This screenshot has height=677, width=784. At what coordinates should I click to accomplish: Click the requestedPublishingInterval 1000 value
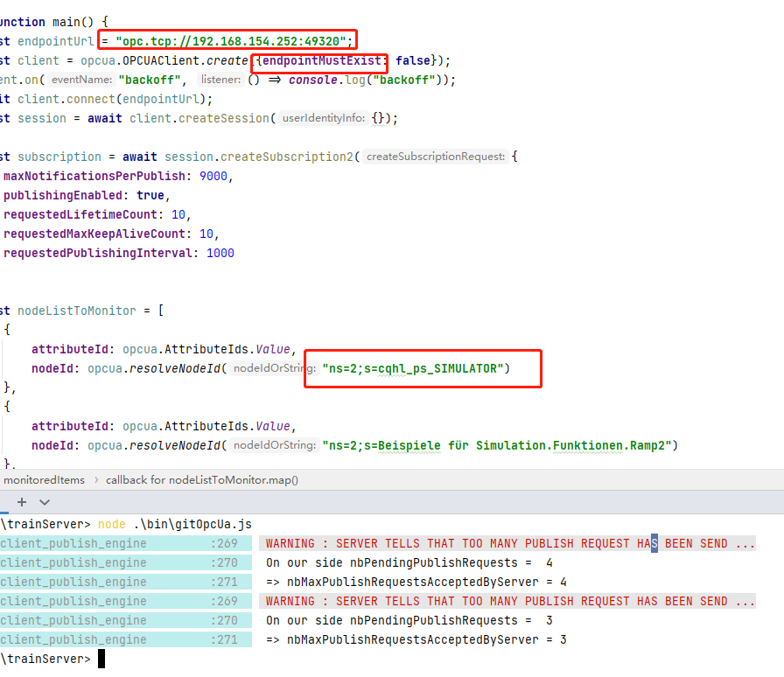(x=220, y=253)
